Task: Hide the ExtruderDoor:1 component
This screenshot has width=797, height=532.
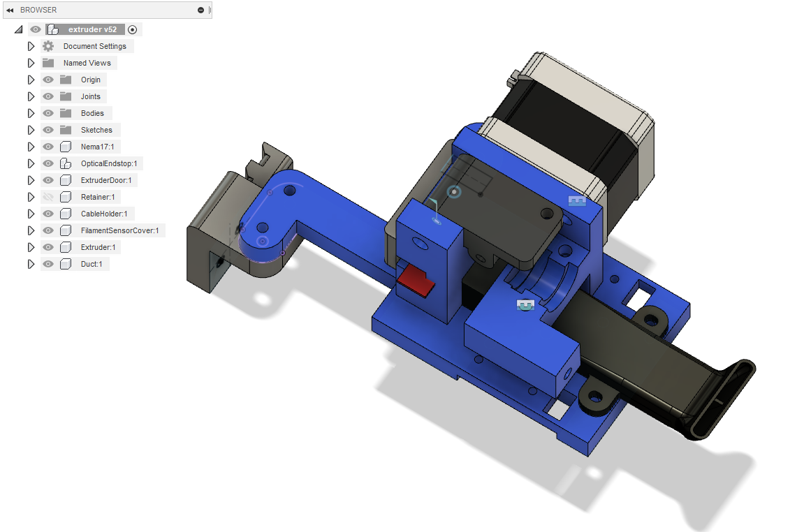Action: point(48,180)
